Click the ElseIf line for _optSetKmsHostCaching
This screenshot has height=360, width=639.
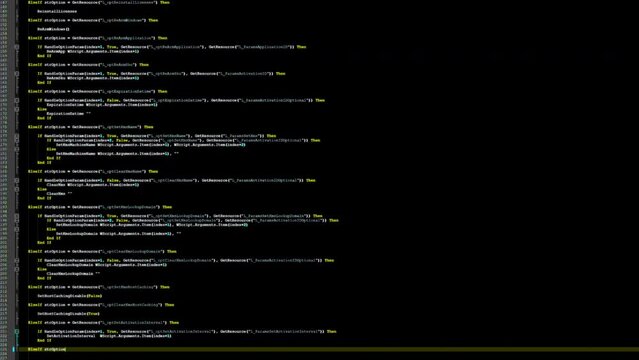point(99,287)
